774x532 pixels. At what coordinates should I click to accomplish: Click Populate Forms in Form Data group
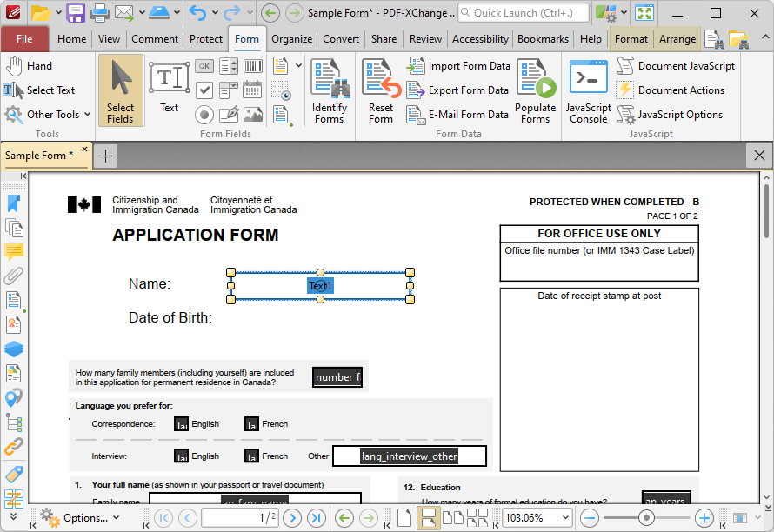click(535, 90)
